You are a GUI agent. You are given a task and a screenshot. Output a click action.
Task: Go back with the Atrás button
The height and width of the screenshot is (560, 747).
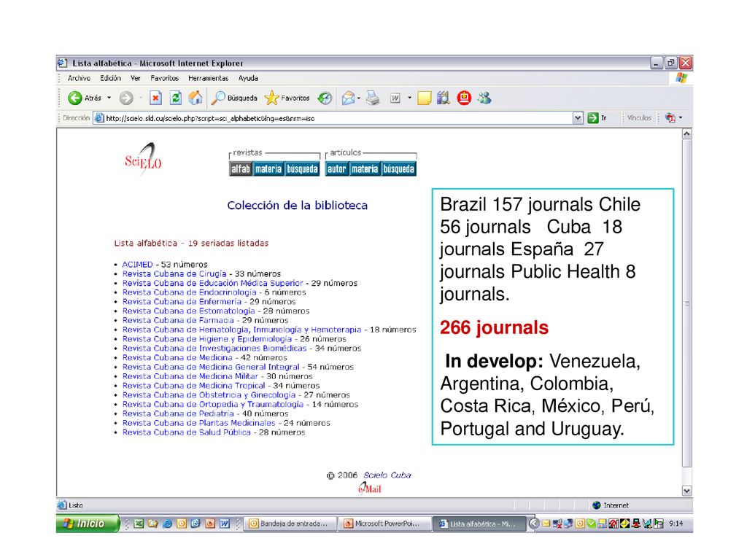[x=85, y=98]
